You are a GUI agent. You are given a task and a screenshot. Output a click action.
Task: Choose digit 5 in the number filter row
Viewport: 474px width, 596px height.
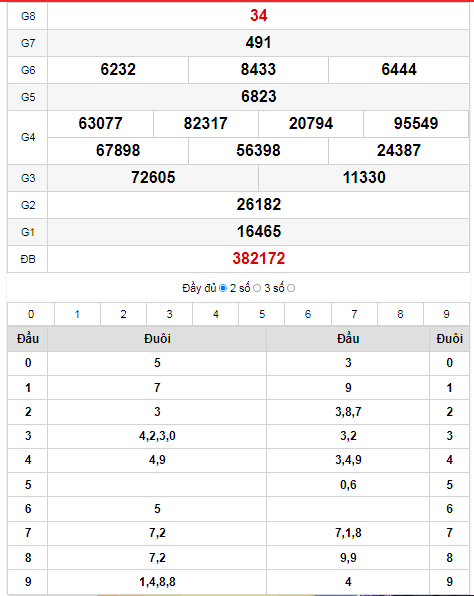coord(262,314)
